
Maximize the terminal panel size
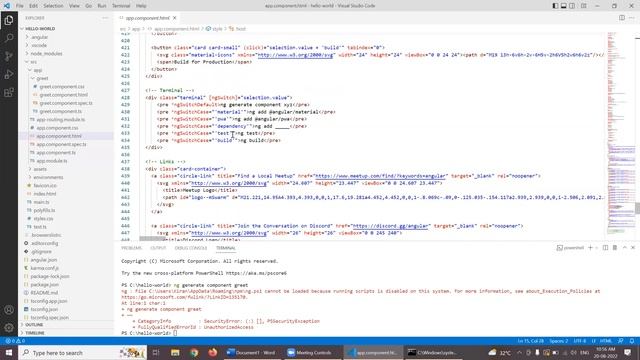[x=624, y=248]
